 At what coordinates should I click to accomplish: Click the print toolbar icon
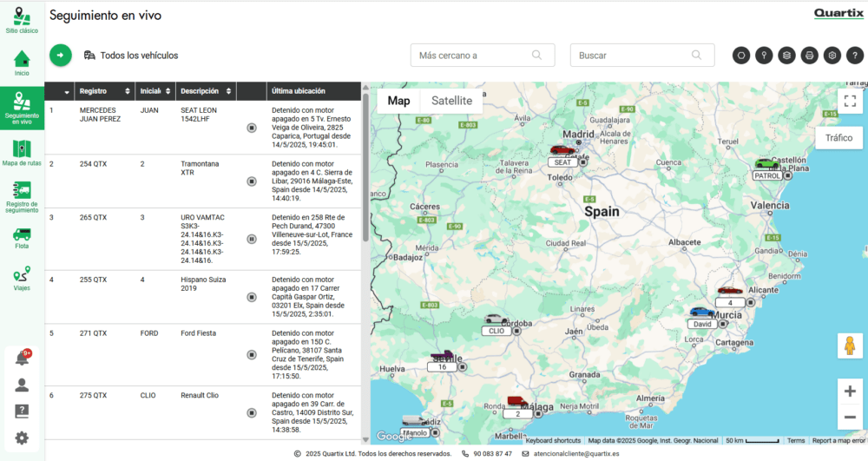(809, 56)
